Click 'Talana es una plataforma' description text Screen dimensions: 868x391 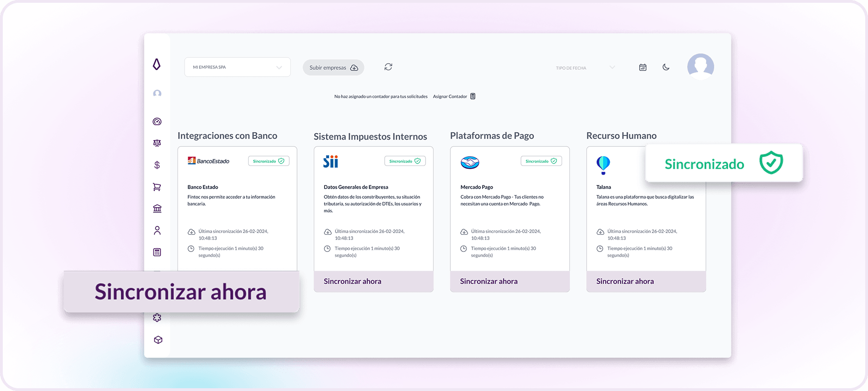pyautogui.click(x=645, y=200)
